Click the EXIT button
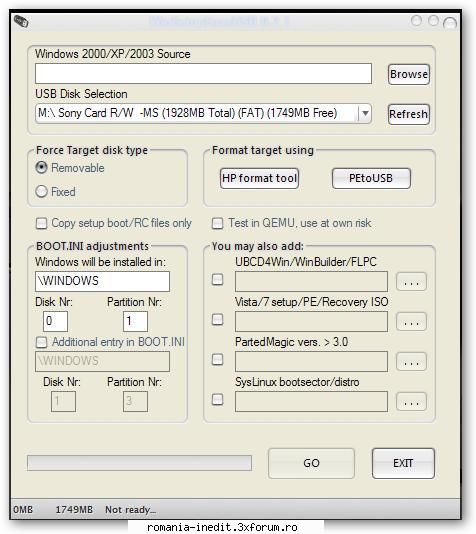The width and height of the screenshot is (476, 534). click(403, 463)
